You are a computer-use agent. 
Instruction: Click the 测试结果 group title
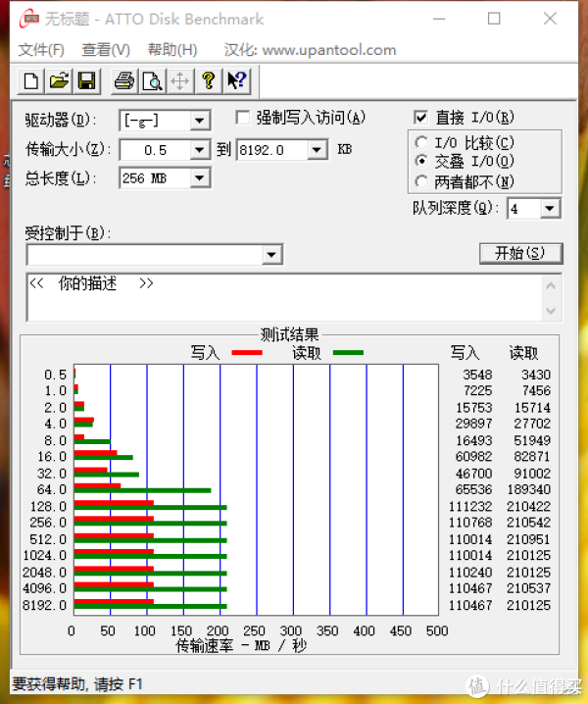[289, 334]
